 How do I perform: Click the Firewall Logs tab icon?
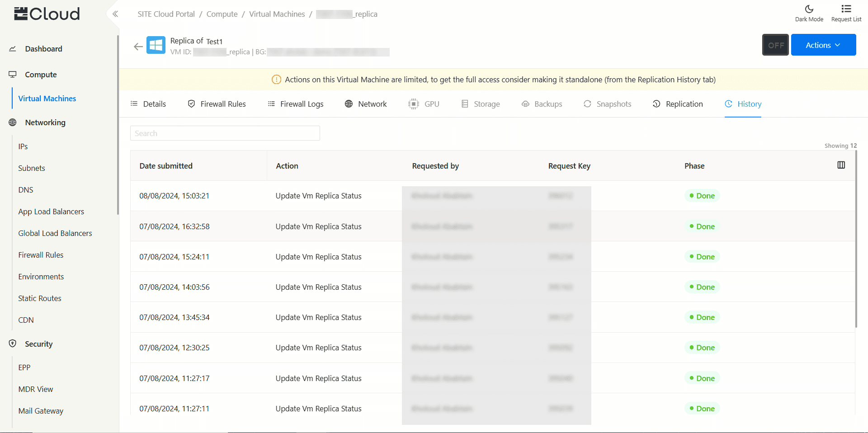(x=271, y=104)
